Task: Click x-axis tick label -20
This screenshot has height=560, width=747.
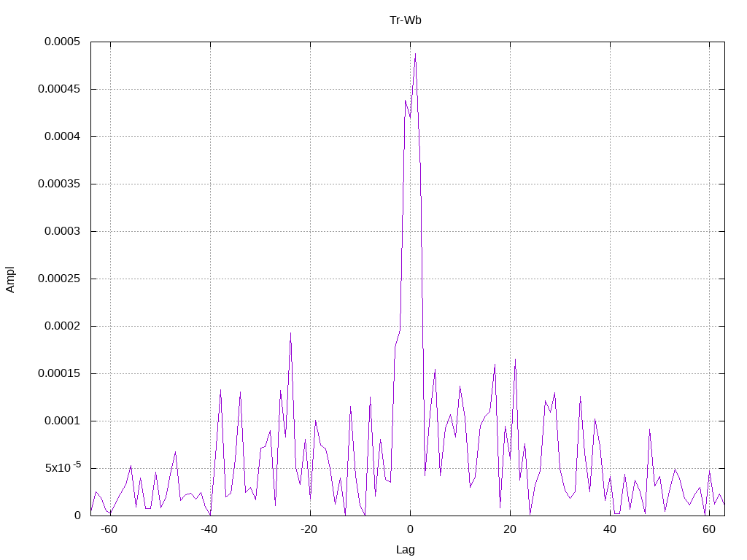Action: point(309,529)
